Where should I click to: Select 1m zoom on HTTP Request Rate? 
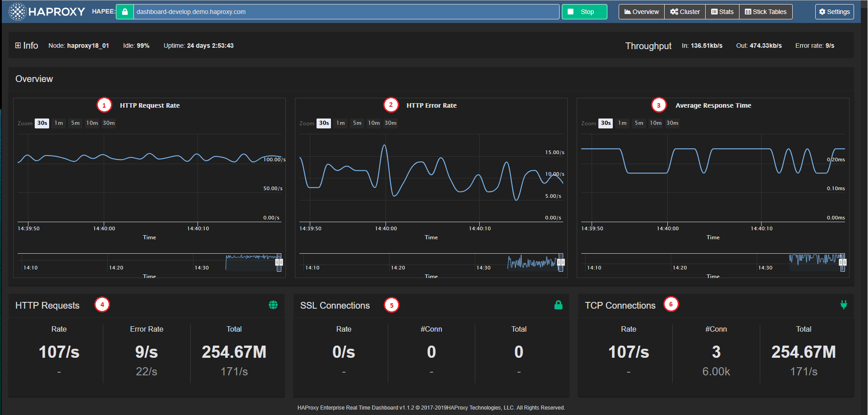(59, 123)
